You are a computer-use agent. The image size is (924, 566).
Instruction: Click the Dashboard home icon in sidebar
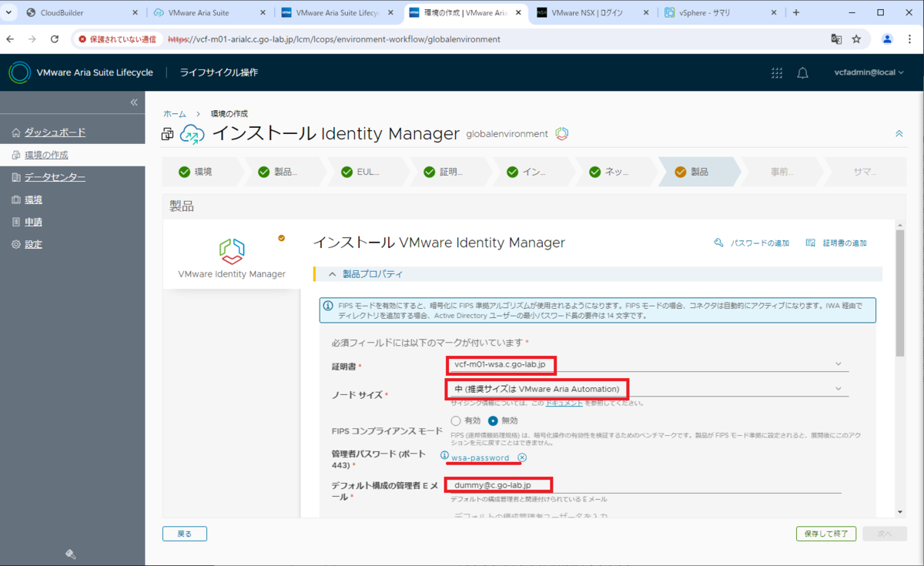(x=16, y=132)
